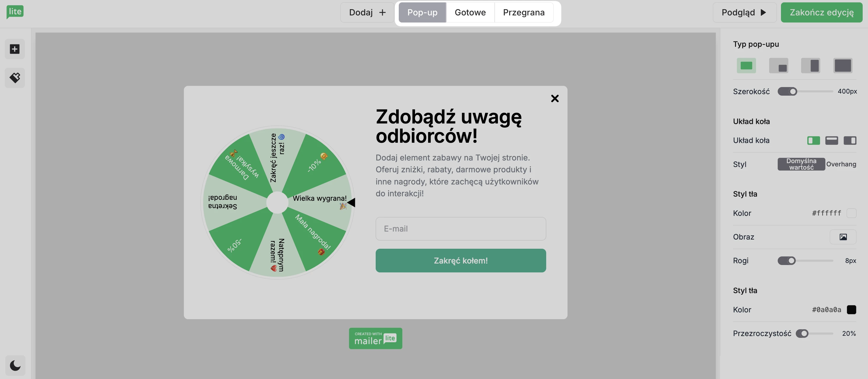Choose wheel-on-top layout icon
This screenshot has height=379, width=868.
pos(832,140)
